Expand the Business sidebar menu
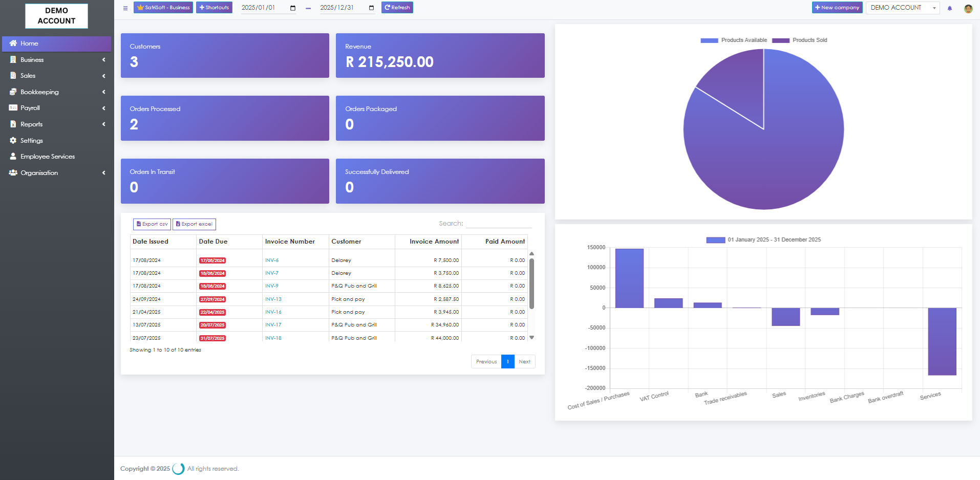Image resolution: width=980 pixels, height=480 pixels. coord(56,60)
